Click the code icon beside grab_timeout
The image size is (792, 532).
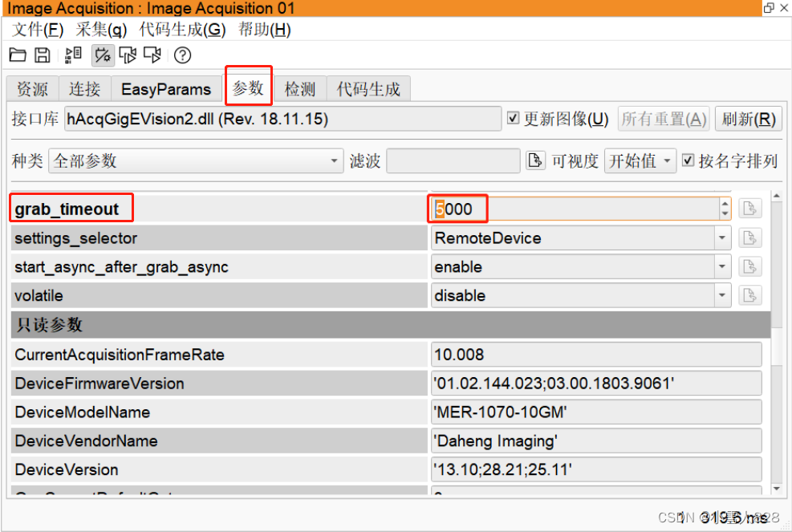click(749, 208)
